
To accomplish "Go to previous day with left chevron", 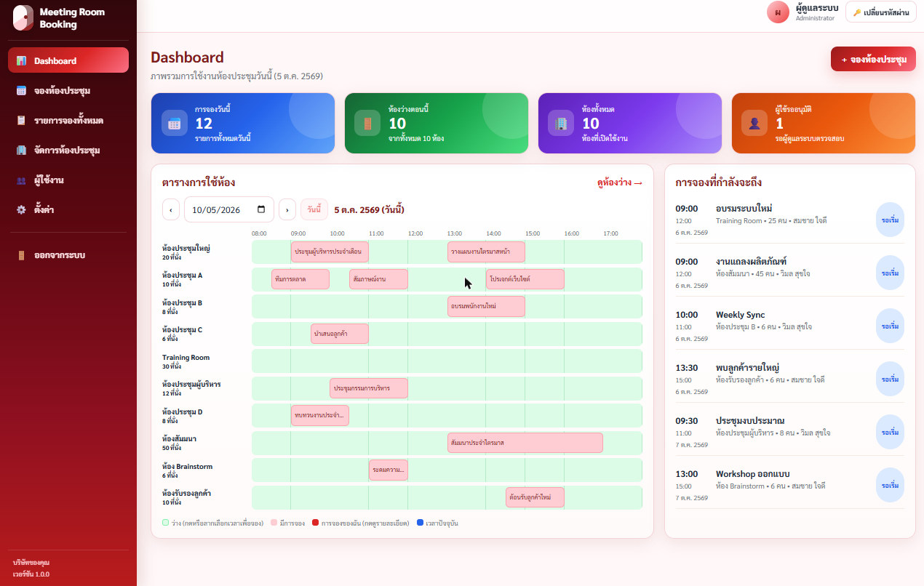I will coord(171,209).
